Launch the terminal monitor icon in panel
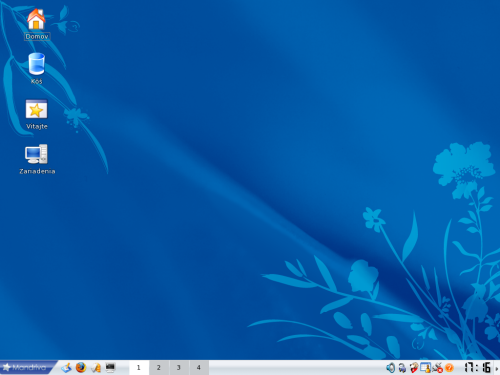The image size is (500, 375). tap(110, 368)
